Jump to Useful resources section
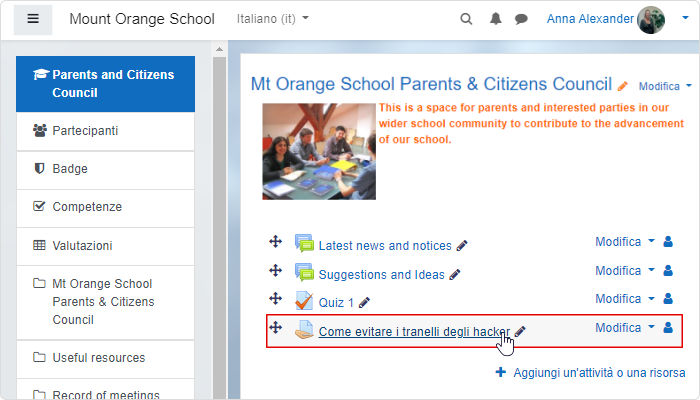The width and height of the screenshot is (700, 400). tap(105, 358)
